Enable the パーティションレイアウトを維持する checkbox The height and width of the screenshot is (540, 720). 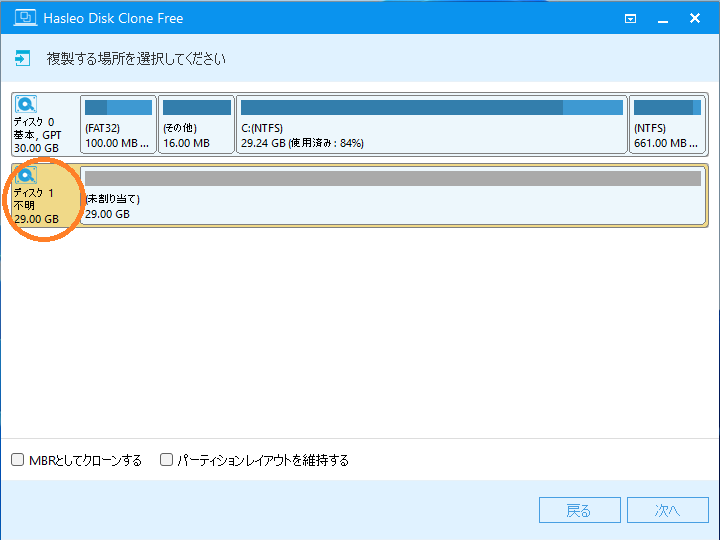click(166, 460)
